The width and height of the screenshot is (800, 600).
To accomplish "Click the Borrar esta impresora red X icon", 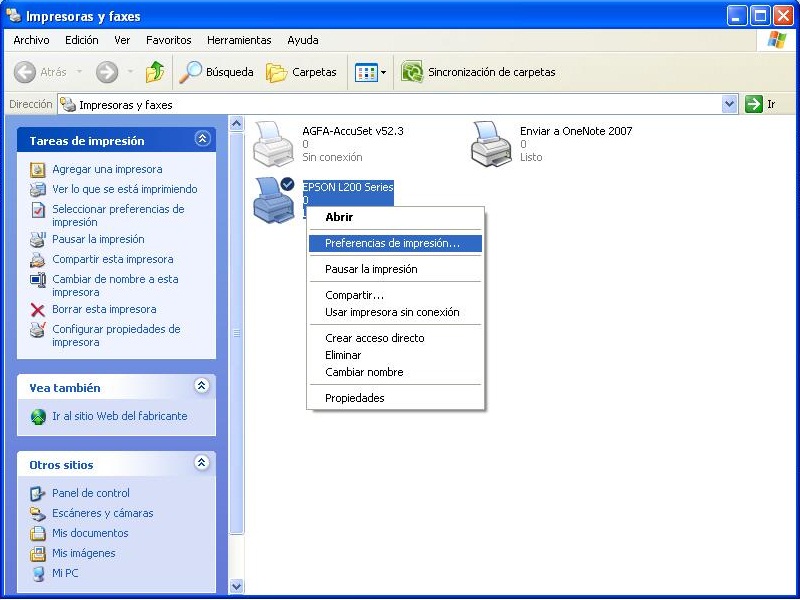I will (38, 310).
